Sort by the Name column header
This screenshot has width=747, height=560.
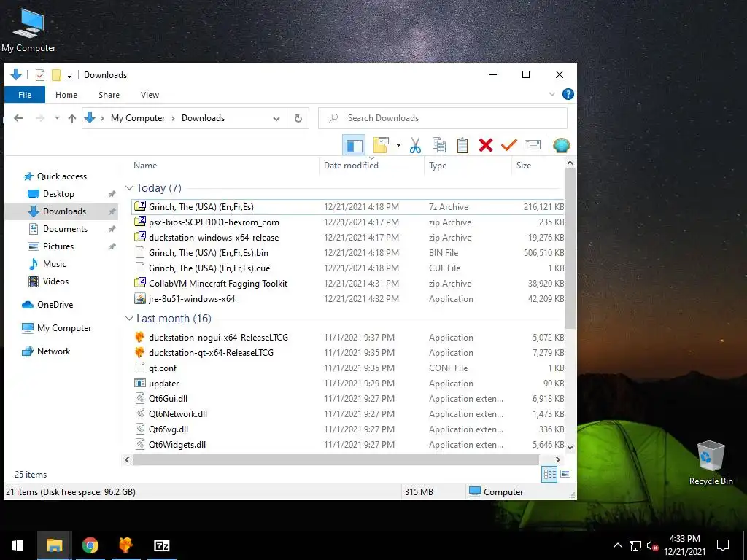click(x=145, y=166)
